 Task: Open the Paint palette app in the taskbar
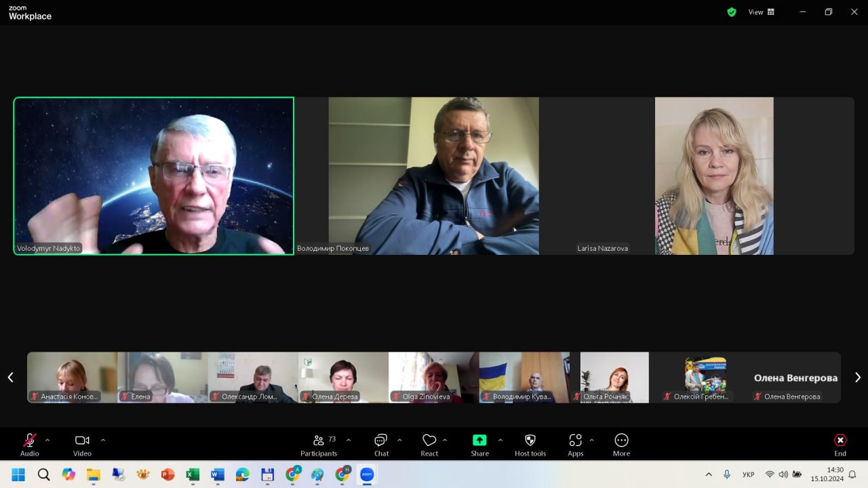point(317,474)
